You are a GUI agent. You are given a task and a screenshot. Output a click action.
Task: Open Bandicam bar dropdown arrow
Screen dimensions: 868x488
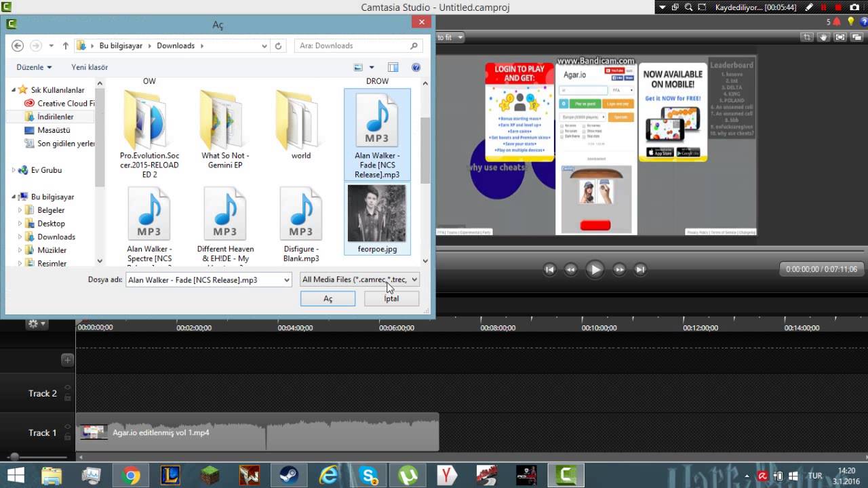point(663,7)
